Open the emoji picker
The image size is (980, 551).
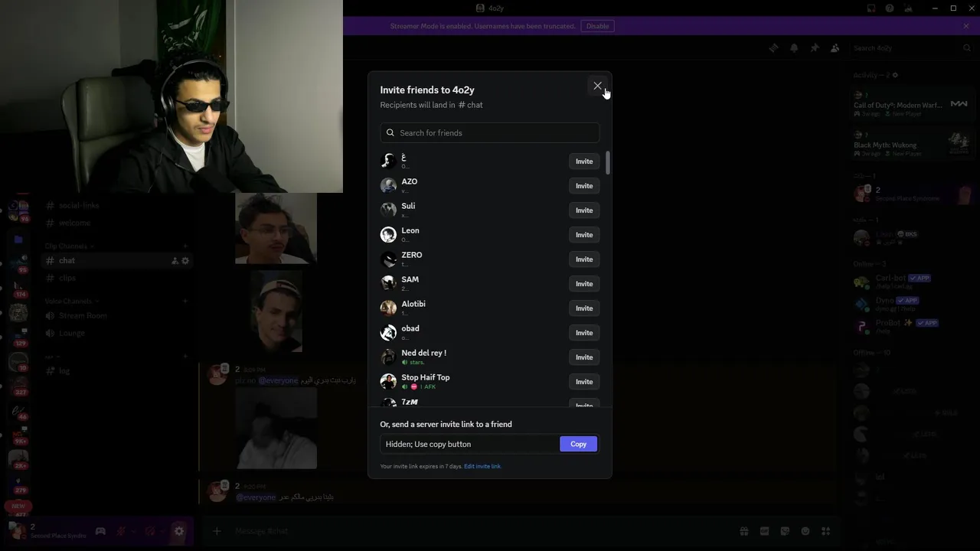pyautogui.click(x=805, y=531)
